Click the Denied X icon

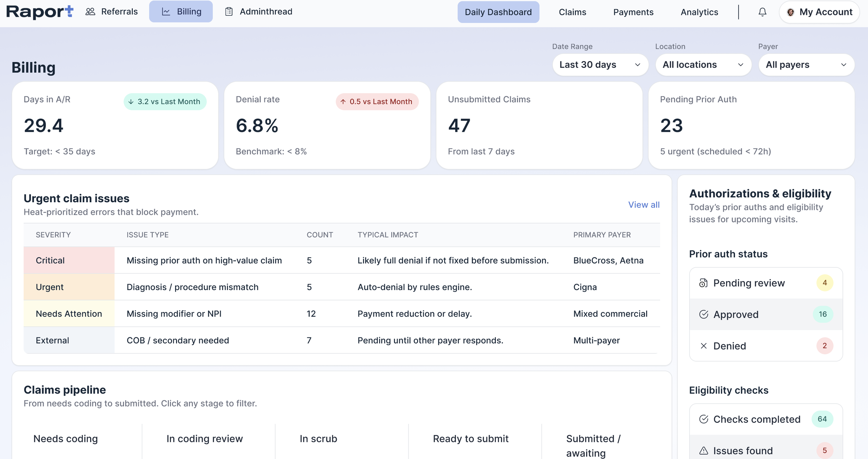[703, 346]
